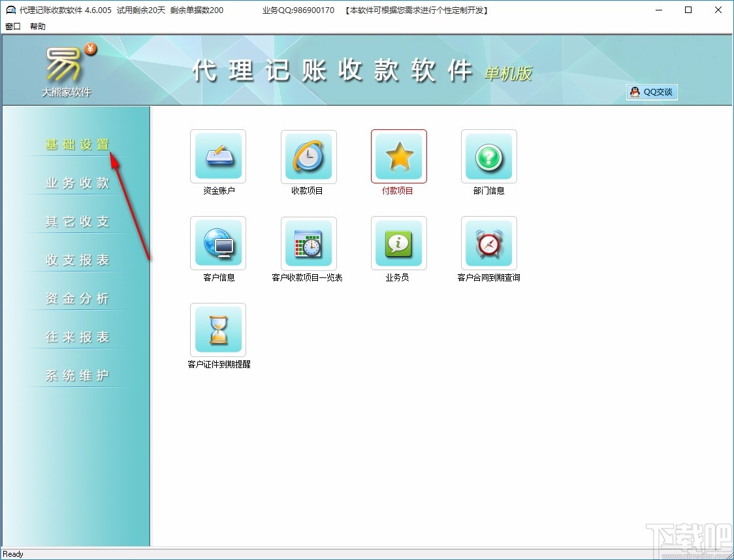The image size is (734, 560).
Task: Open the 客户合同到期查询 alarm clock icon
Action: 489,243
